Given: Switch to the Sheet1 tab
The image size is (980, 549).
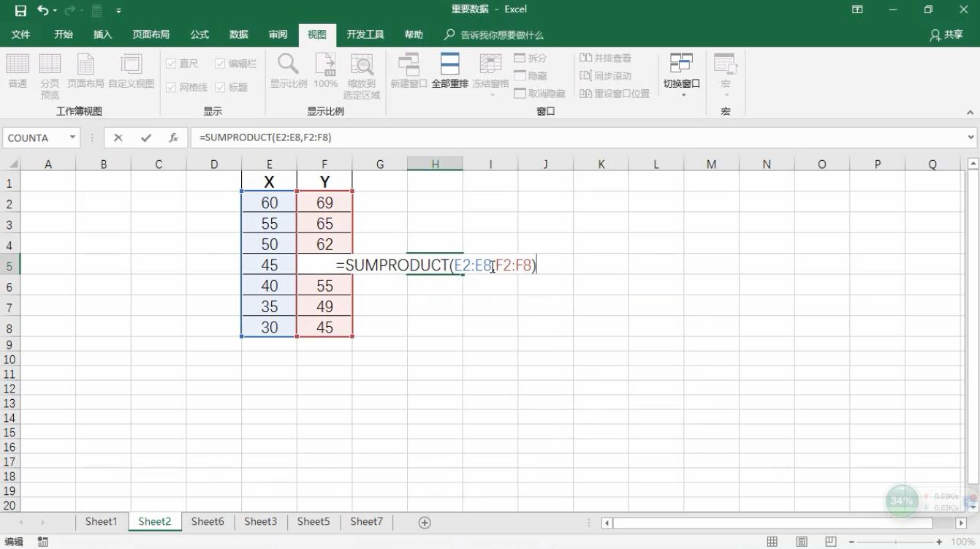Looking at the screenshot, I should (x=101, y=521).
